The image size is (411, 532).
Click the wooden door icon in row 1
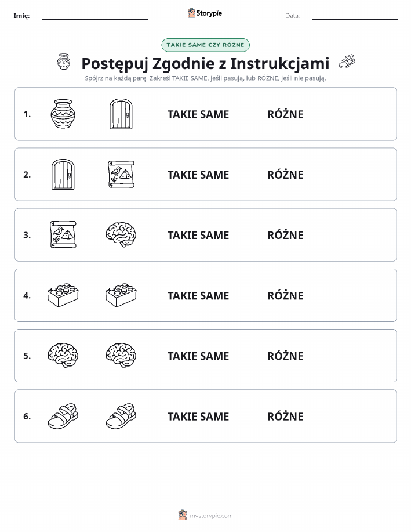pos(121,114)
